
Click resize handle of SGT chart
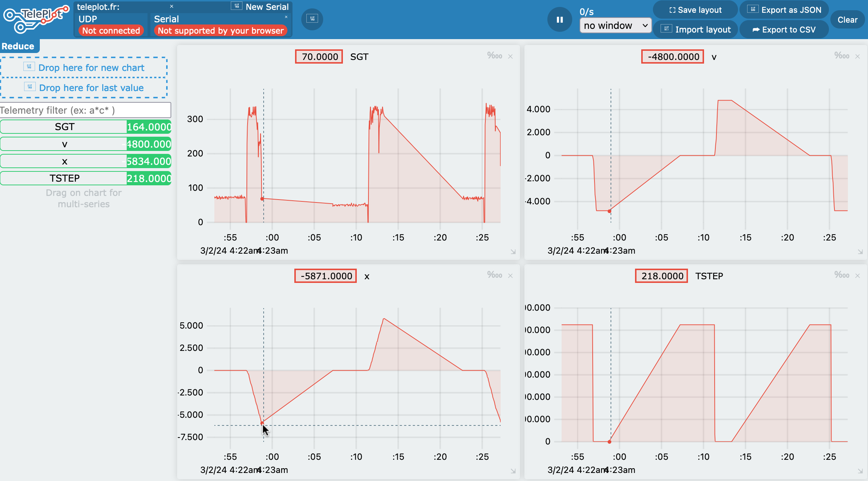point(513,251)
